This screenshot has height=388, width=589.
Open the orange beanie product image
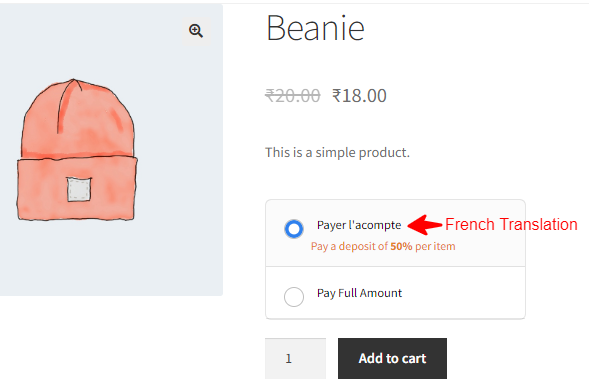77,149
